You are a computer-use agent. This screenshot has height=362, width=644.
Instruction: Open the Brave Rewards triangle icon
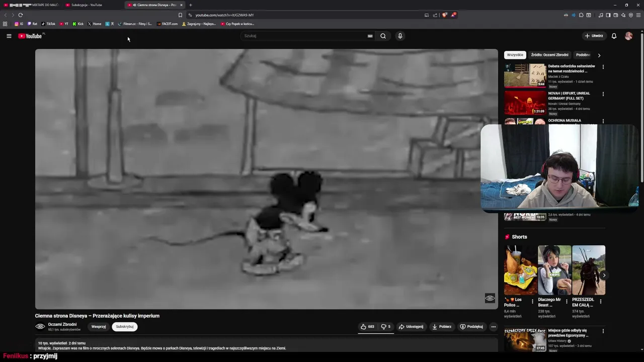453,15
